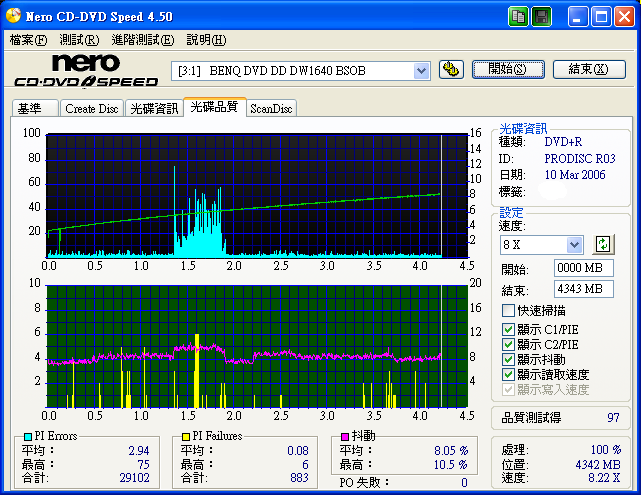Image resolution: width=641 pixels, height=495 pixels.
Task: Open the BENQ drive selection dropdown
Action: (421, 70)
